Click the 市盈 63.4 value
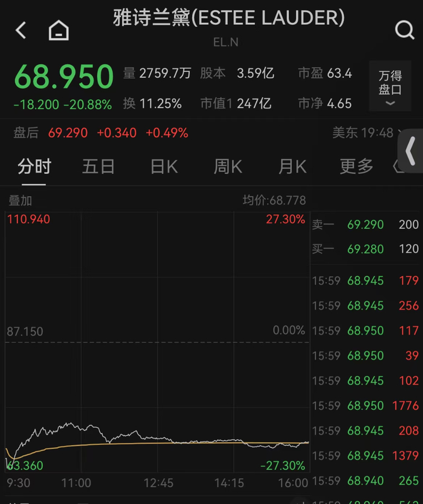This screenshot has width=423, height=504. [325, 74]
